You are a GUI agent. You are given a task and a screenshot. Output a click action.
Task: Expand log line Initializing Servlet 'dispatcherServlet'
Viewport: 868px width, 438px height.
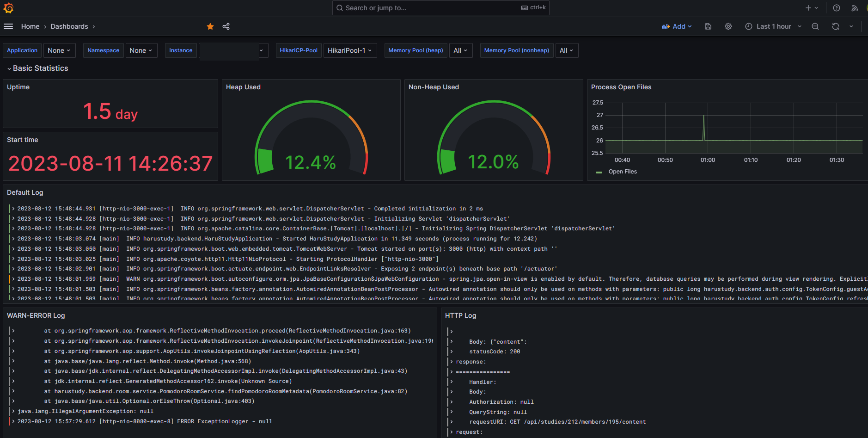[13, 219]
